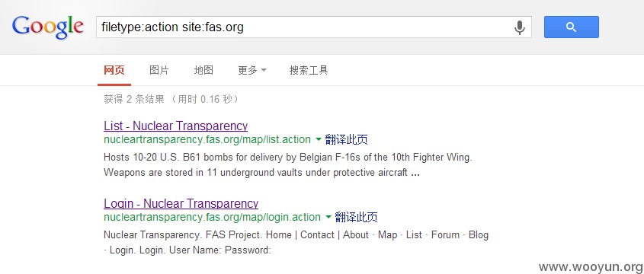
Task: Open List - Nuclear Transparency result
Action: pyautogui.click(x=176, y=126)
